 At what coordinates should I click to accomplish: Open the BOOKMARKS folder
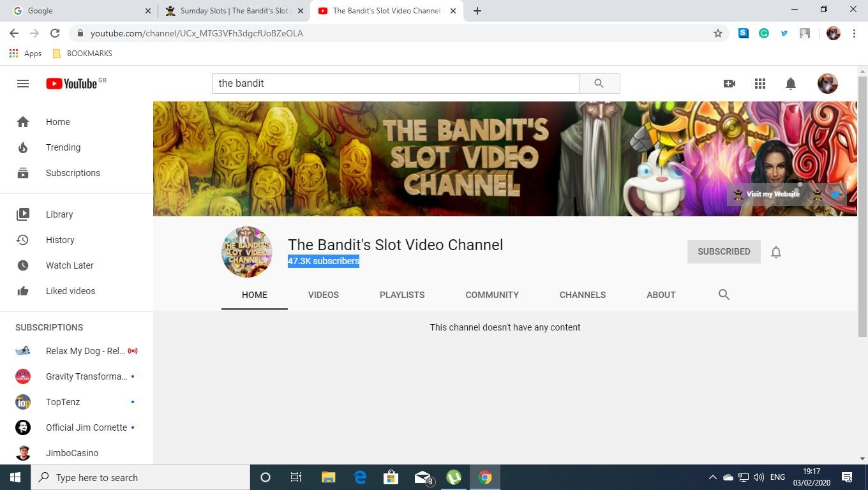pos(82,54)
